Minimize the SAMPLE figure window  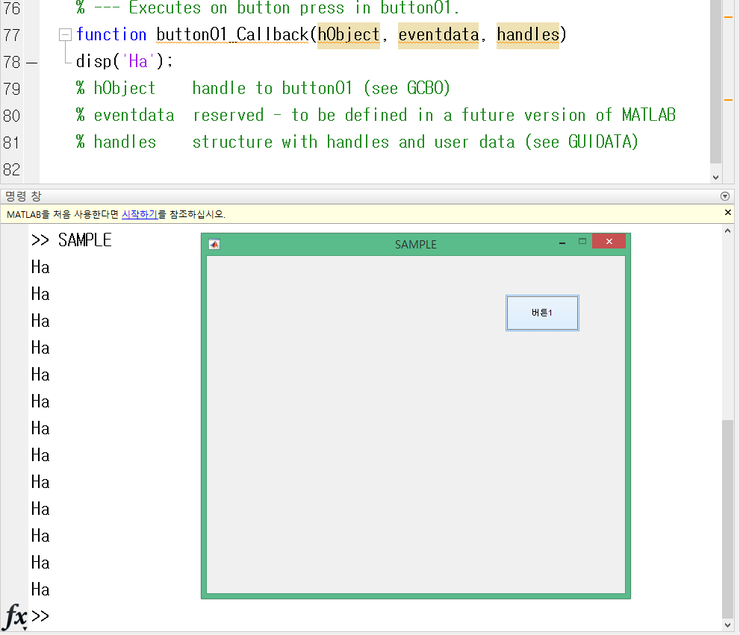click(562, 243)
